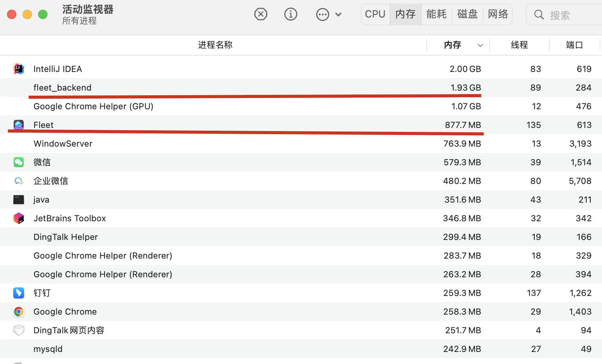The width and height of the screenshot is (602, 364).
Task: Select the 283.7 MB Chrome Helper (Renderer) row
Action: pos(301,255)
